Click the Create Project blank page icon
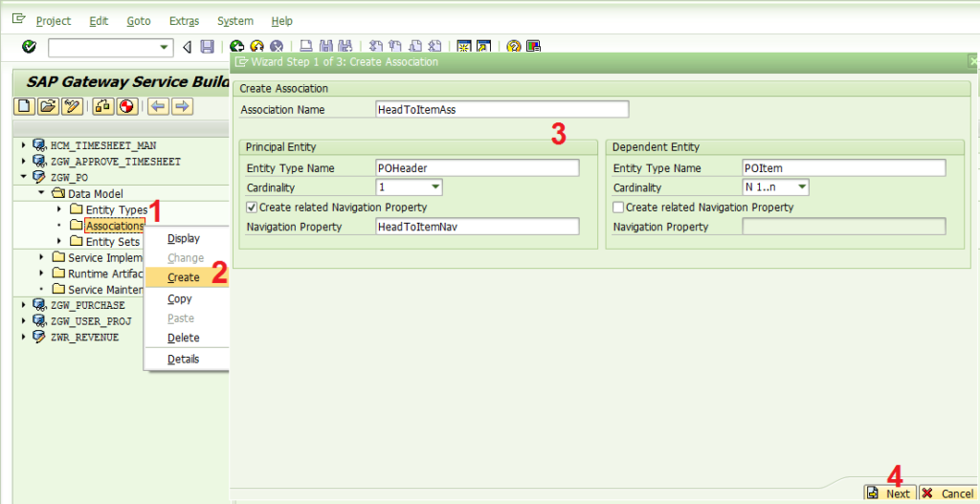The height and width of the screenshot is (504, 980). point(24,106)
